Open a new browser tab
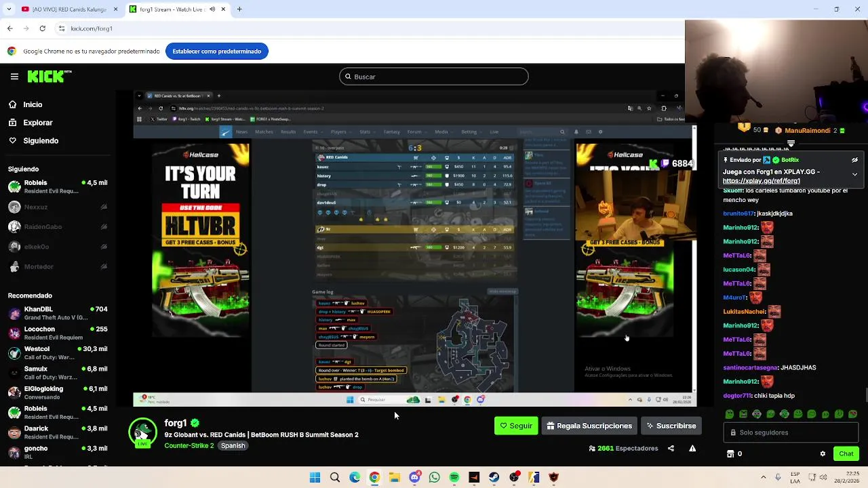 point(239,9)
